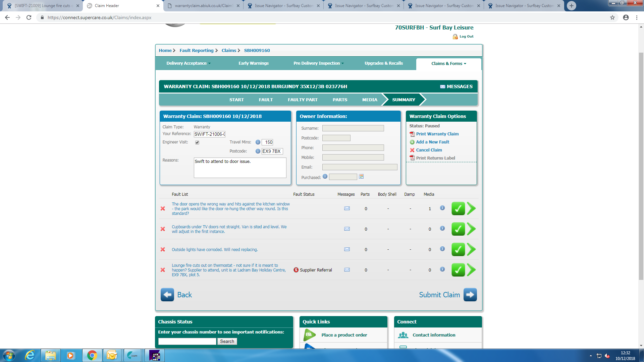Click green arrow for cupboards fault row
The height and width of the screenshot is (362, 644).
coord(471,229)
